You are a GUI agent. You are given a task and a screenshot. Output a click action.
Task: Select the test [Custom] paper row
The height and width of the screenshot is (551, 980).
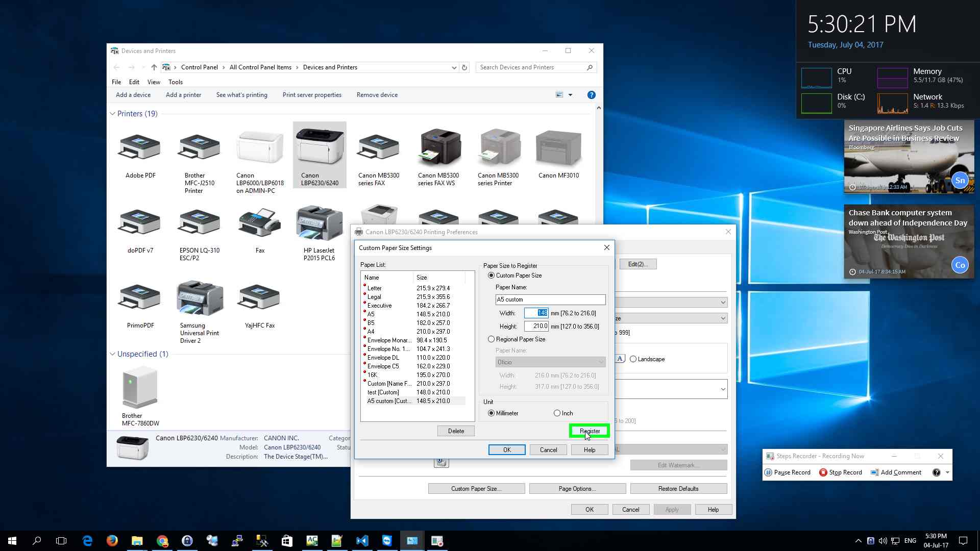pyautogui.click(x=413, y=392)
